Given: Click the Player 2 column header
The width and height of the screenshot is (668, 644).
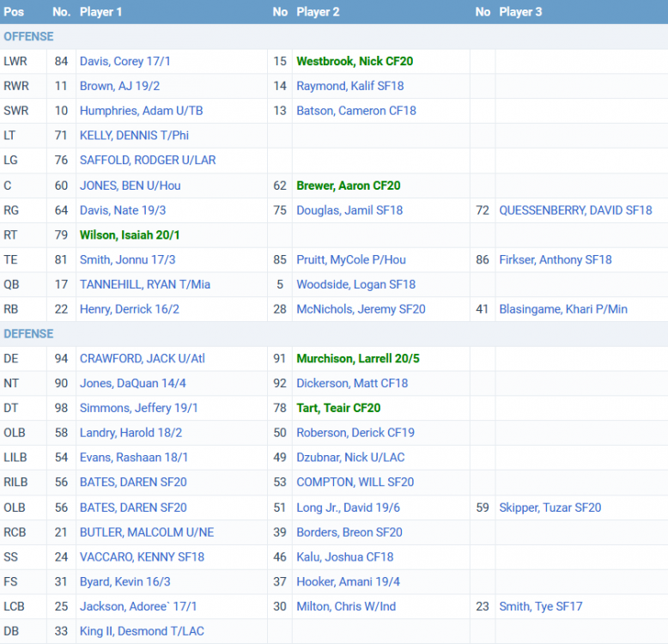Looking at the screenshot, I should click(318, 12).
